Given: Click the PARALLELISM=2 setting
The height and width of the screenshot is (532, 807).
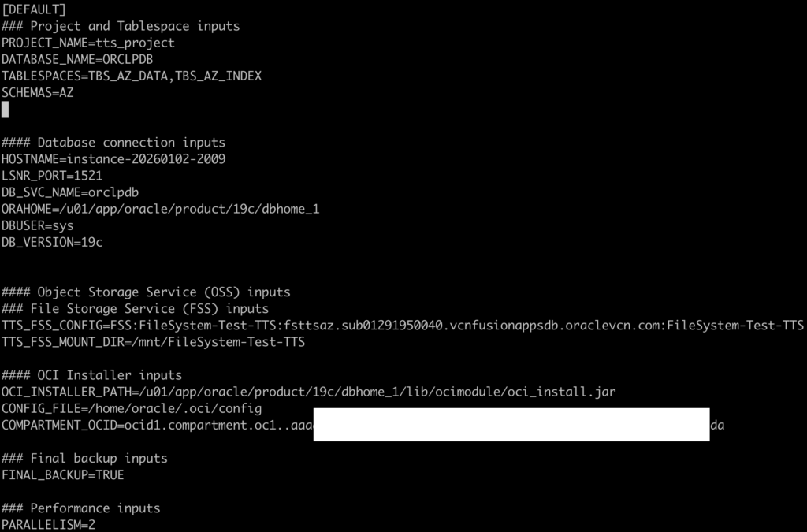Looking at the screenshot, I should (49, 524).
